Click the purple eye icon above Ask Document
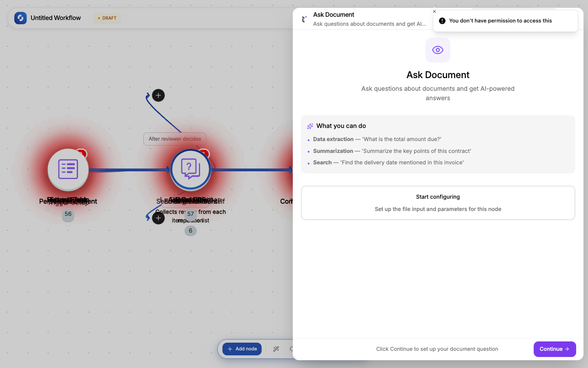This screenshot has width=588, height=368. click(438, 50)
